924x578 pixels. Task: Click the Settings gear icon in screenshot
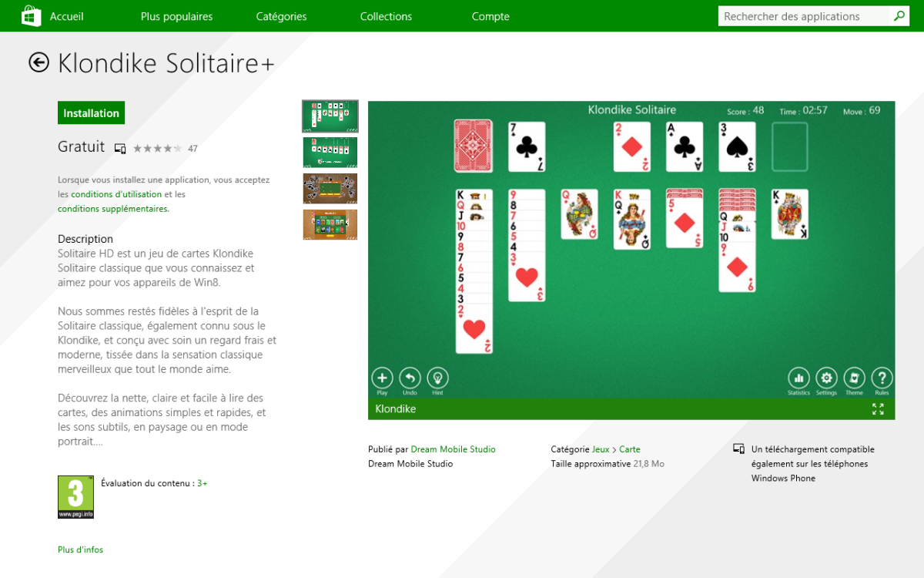pos(827,378)
